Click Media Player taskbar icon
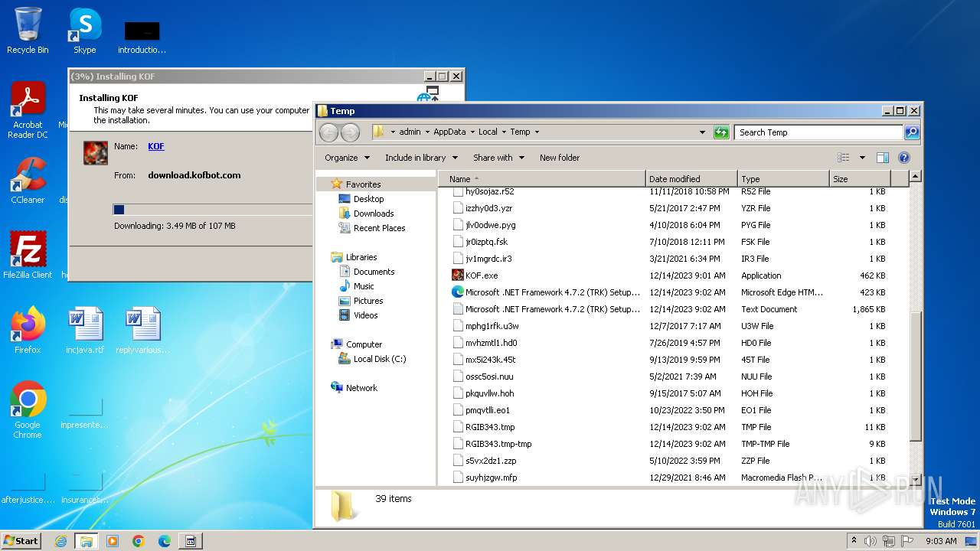 (x=113, y=541)
